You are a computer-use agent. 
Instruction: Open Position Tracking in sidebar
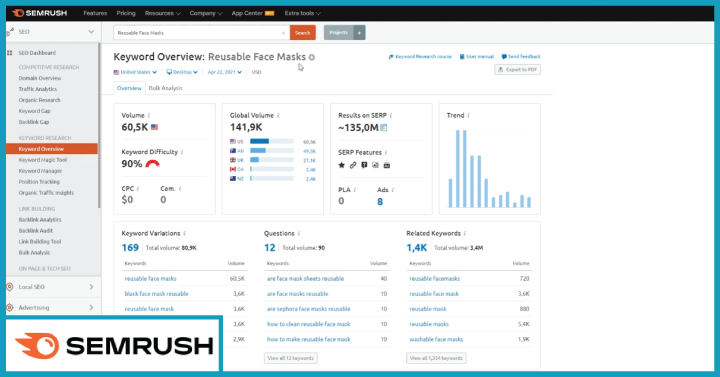click(x=39, y=182)
